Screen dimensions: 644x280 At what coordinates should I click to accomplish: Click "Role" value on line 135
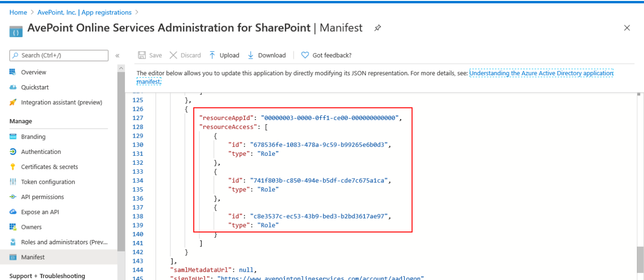(x=268, y=190)
